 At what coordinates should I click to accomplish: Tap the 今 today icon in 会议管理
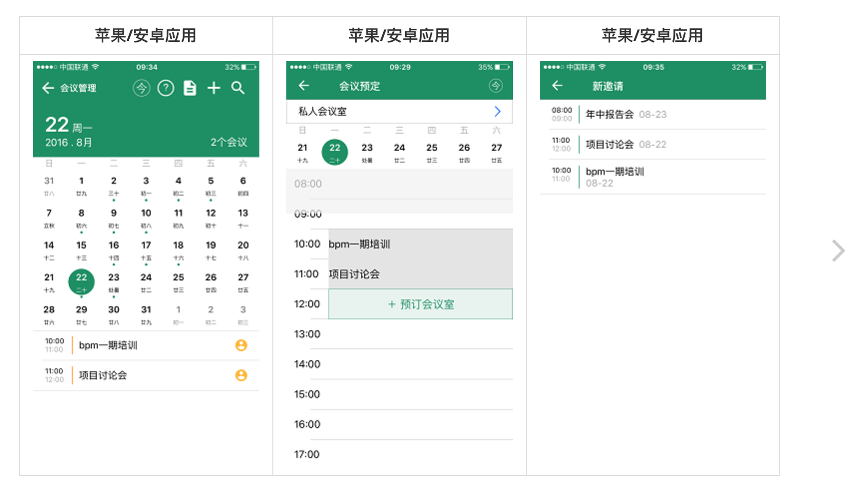coord(142,88)
